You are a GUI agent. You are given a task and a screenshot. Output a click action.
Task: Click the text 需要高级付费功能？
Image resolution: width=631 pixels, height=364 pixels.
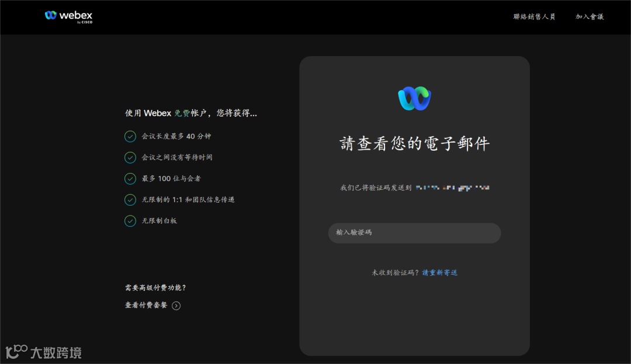point(156,287)
